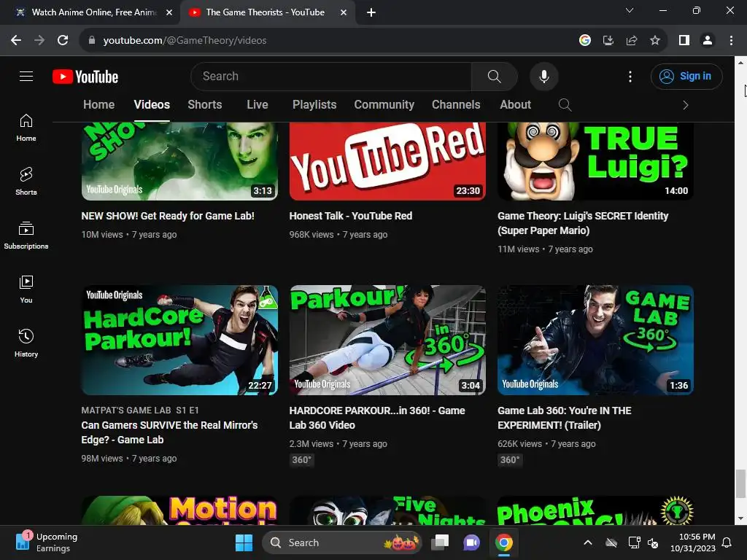Toggle Chrome side panel
This screenshot has width=747, height=560.
[684, 41]
